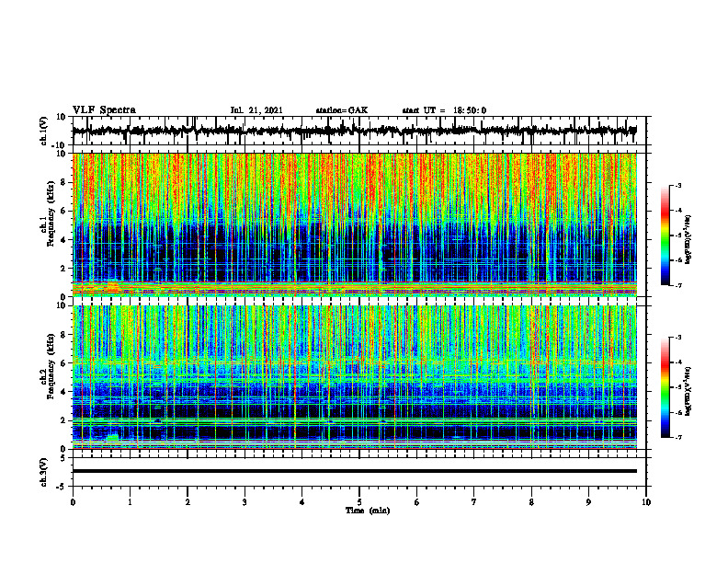The image size is (728, 563).
Task: Click the "4" kHz tick of the ch.1 spectrogram
Action: pyautogui.click(x=63, y=240)
